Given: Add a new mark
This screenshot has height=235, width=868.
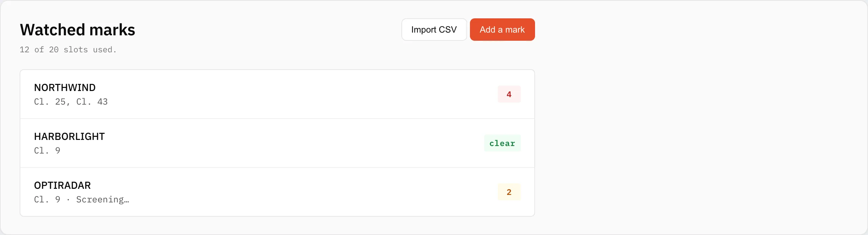Looking at the screenshot, I should pos(502,30).
